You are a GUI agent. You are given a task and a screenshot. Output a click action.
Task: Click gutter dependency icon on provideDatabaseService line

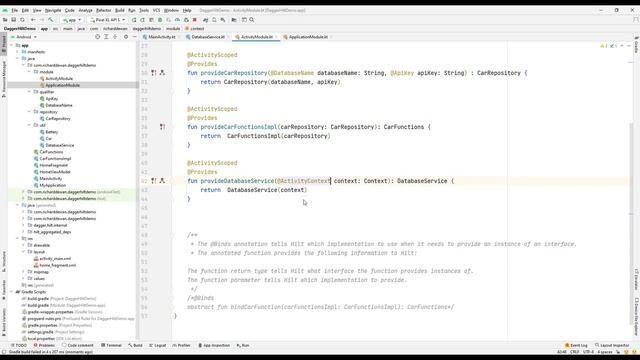(162, 180)
